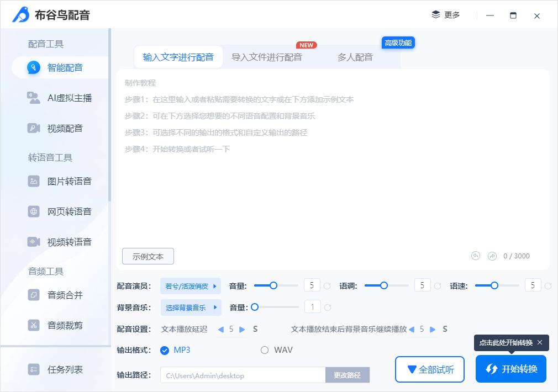Click the NEW badge on import tab
Screen dimensions: 558x392
coord(307,45)
